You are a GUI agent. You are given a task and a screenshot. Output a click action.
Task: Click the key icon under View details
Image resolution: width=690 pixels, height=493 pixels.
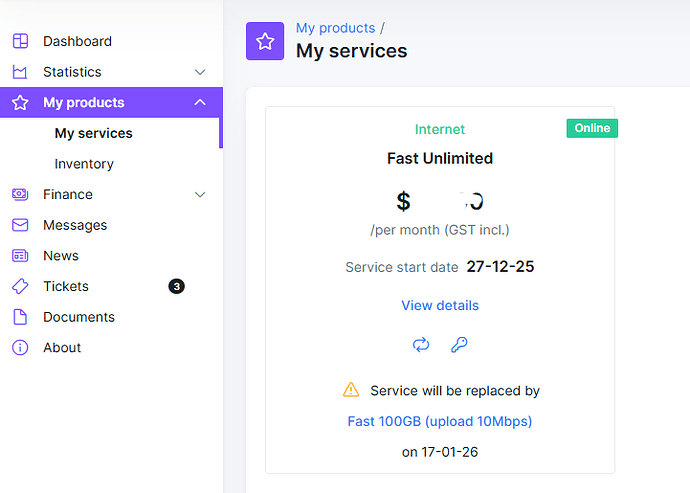[x=459, y=345]
